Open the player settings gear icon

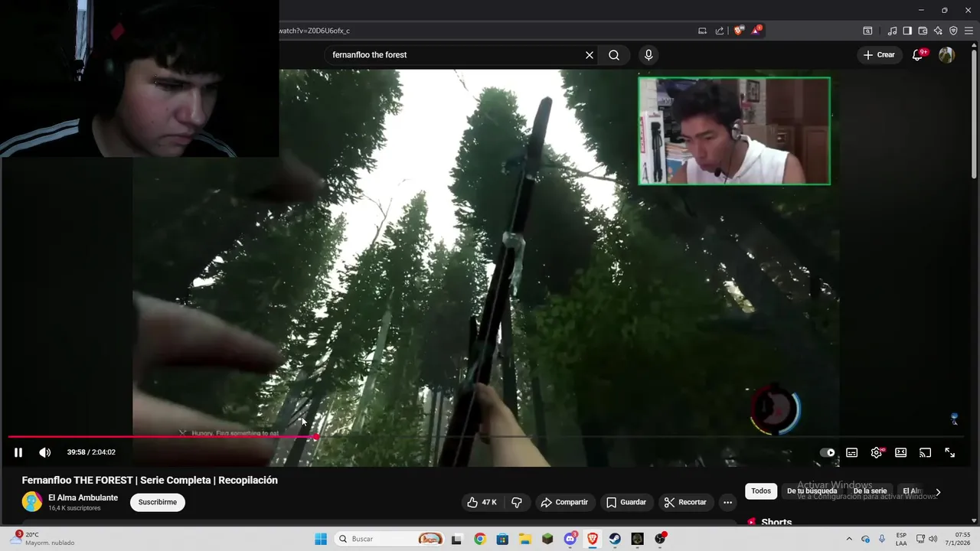point(877,452)
